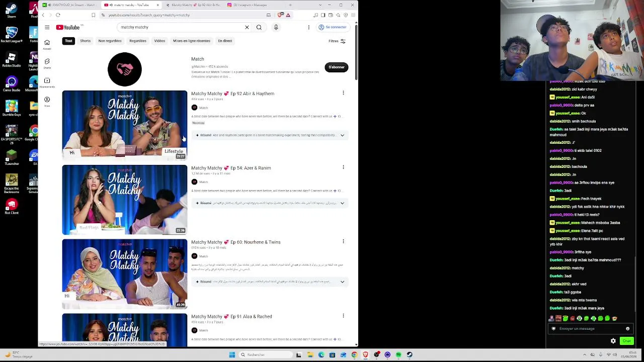644x362 pixels.
Task: Open Ep 92 Abir & Haythem title
Action: point(232,94)
